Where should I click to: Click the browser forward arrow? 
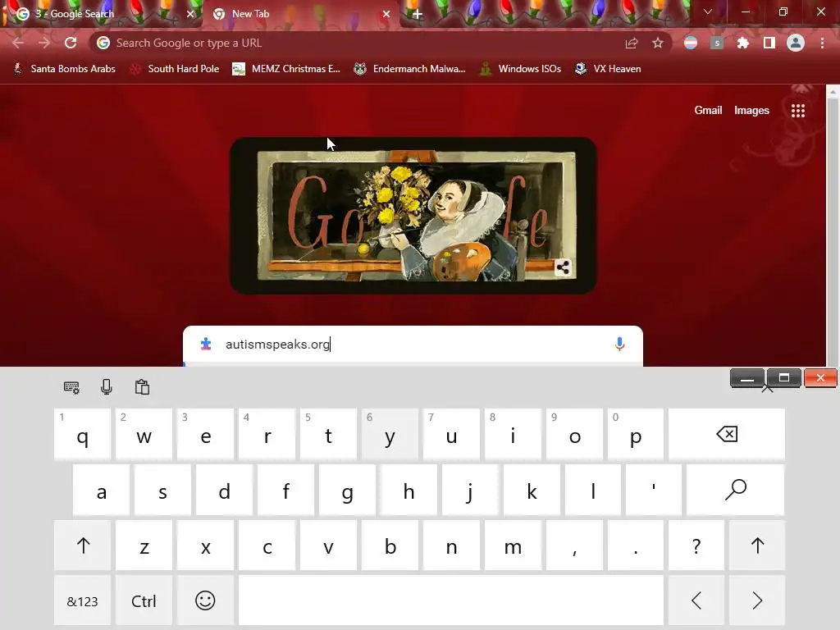click(44, 43)
